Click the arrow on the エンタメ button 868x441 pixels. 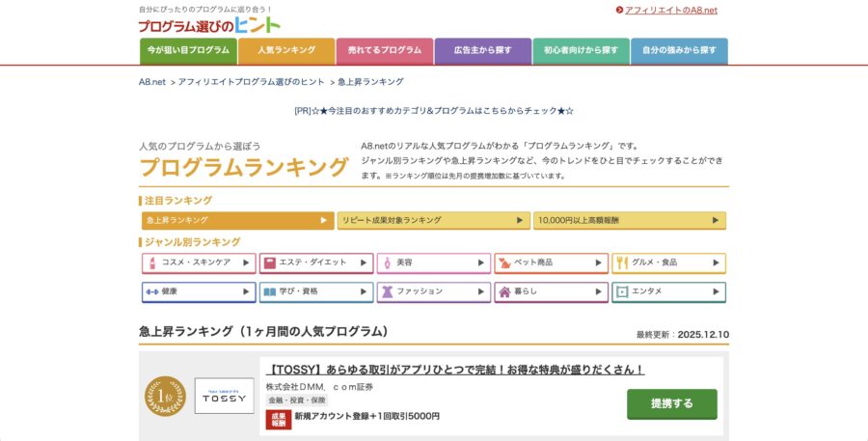pyautogui.click(x=716, y=292)
